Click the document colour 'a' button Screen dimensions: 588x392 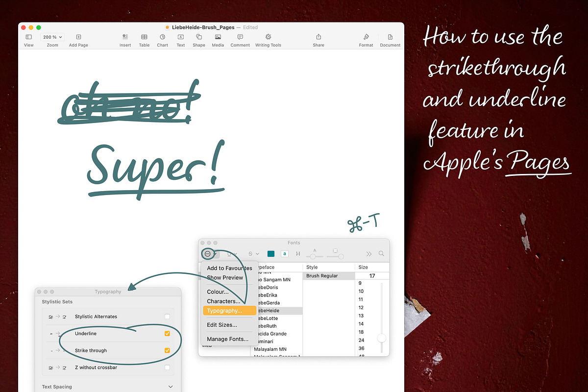284,254
